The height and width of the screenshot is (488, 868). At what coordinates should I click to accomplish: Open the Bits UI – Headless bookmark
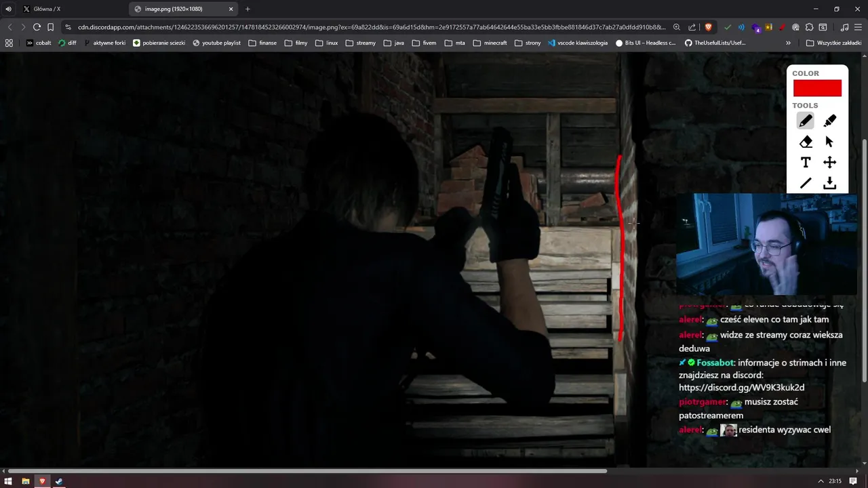pos(646,43)
